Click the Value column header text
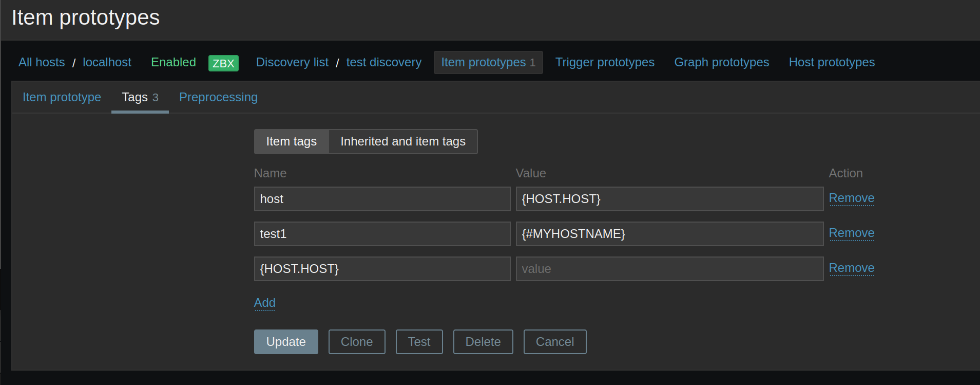 [x=531, y=173]
